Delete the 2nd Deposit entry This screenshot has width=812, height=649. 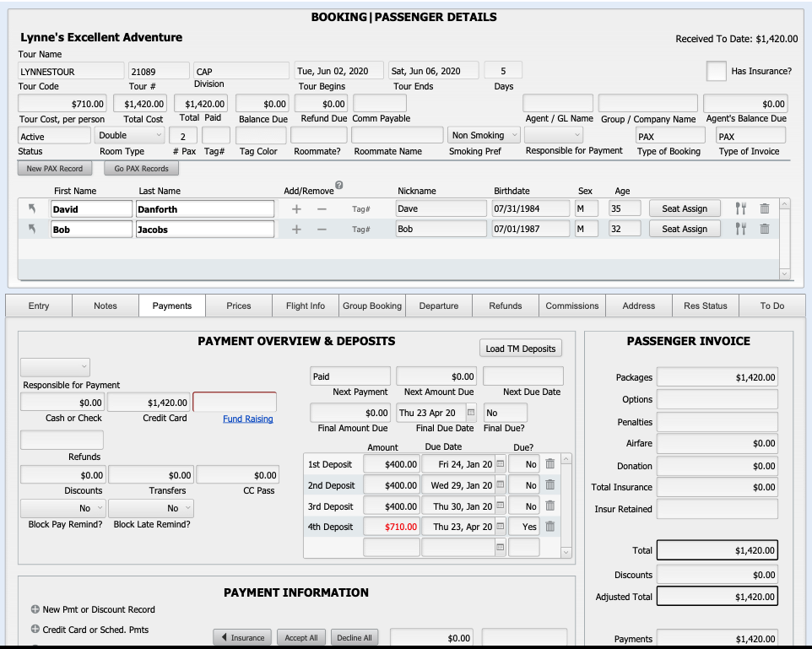550,484
